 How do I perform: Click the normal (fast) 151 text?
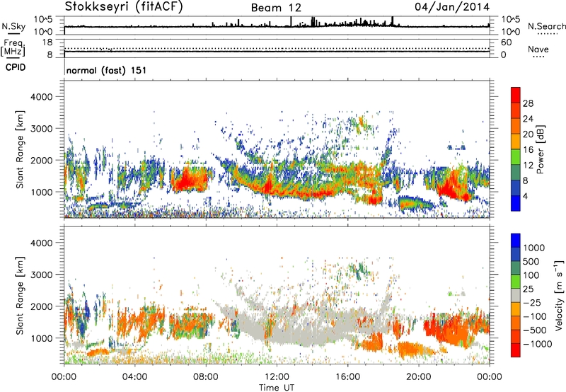pyautogui.click(x=107, y=70)
